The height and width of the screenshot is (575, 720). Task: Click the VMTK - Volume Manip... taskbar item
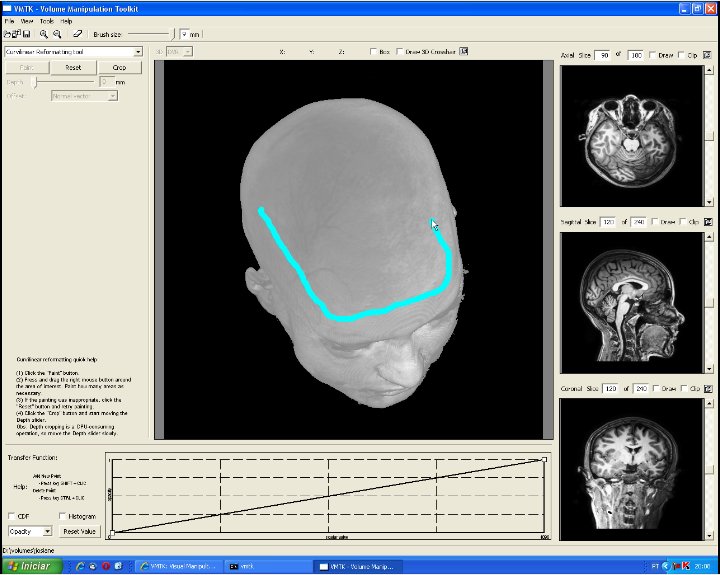pos(356,567)
